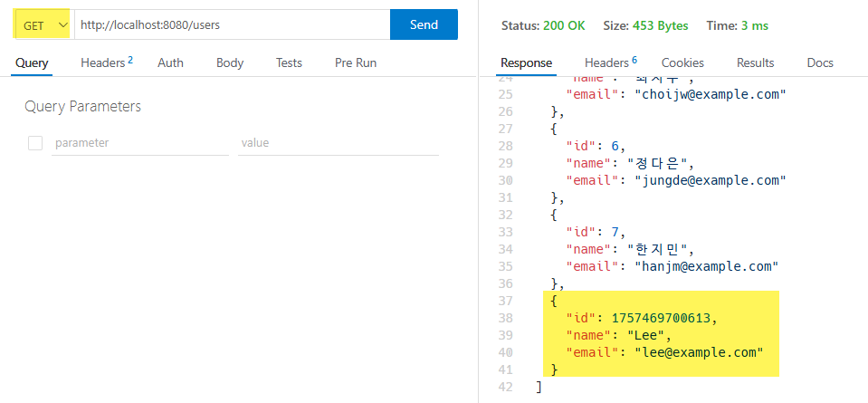Open the request Headers tab
The width and height of the screenshot is (868, 403).
pos(107,63)
